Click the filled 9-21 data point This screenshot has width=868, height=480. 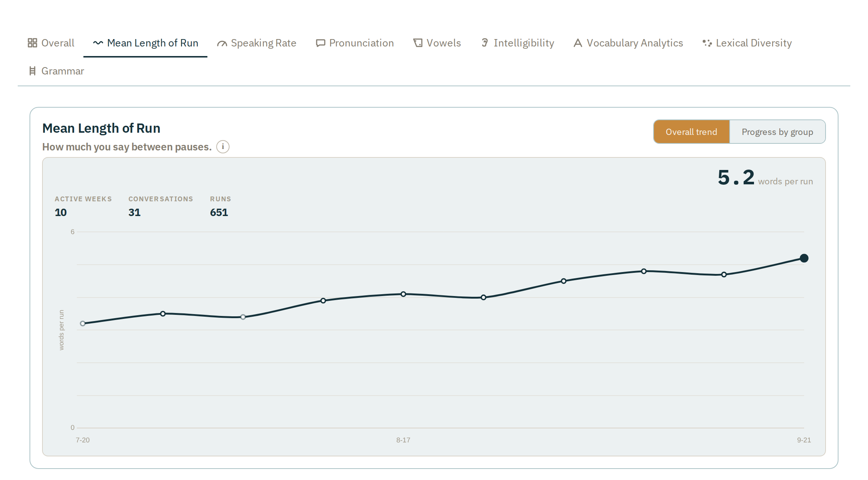[x=804, y=258]
